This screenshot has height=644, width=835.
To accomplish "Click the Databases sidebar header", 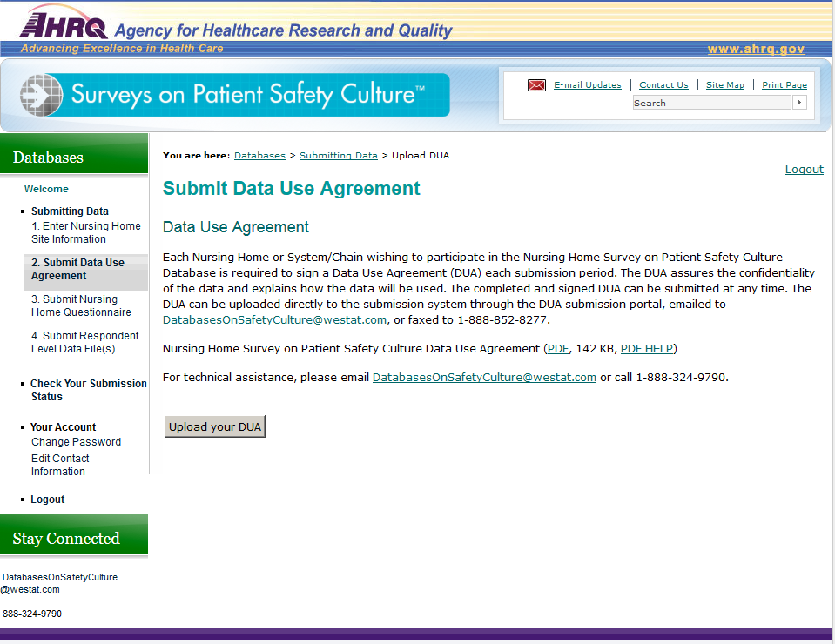I will coord(74,154).
